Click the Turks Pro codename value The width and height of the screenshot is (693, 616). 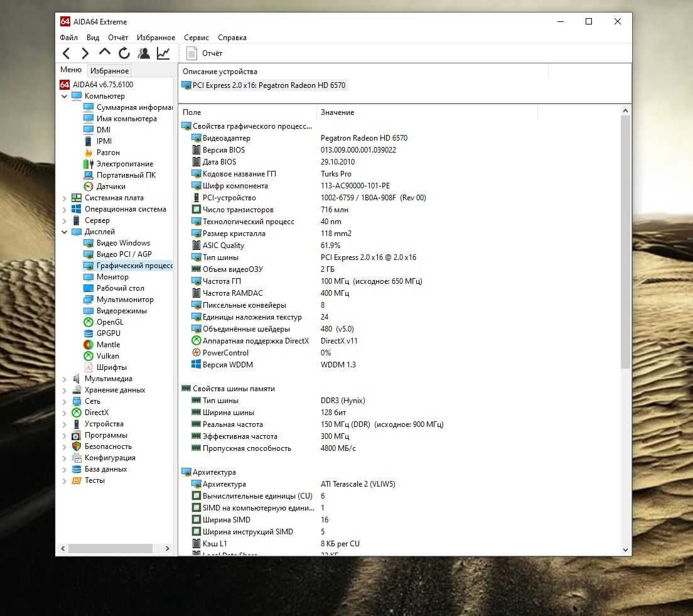(336, 174)
